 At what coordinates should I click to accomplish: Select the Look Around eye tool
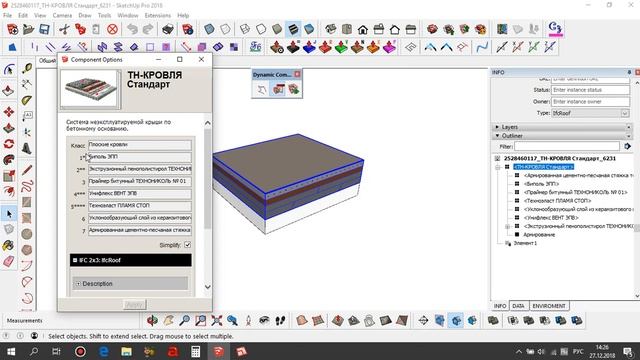click(264, 320)
